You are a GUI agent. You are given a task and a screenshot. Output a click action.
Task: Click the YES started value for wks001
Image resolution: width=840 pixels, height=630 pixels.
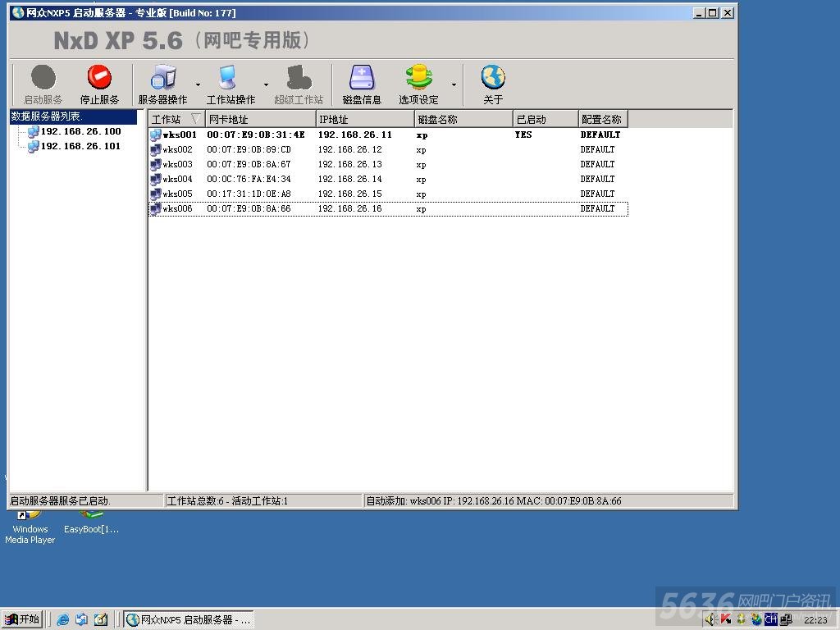pyautogui.click(x=523, y=135)
